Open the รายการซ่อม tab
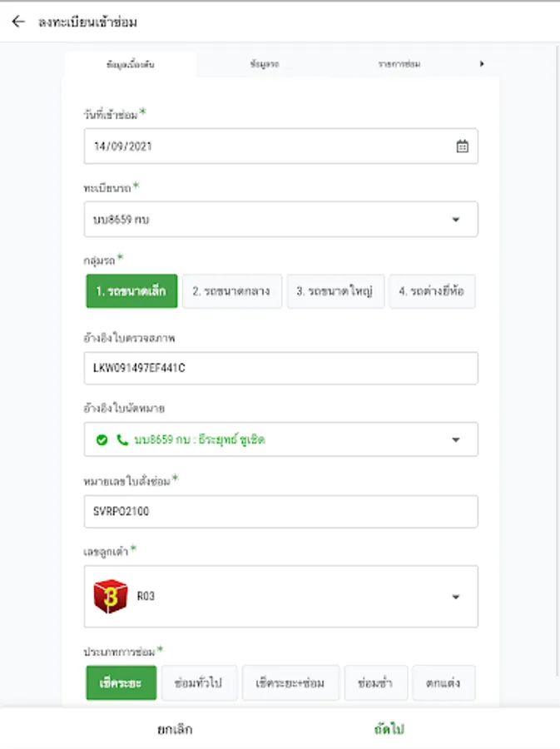This screenshot has height=749, width=560. [399, 64]
